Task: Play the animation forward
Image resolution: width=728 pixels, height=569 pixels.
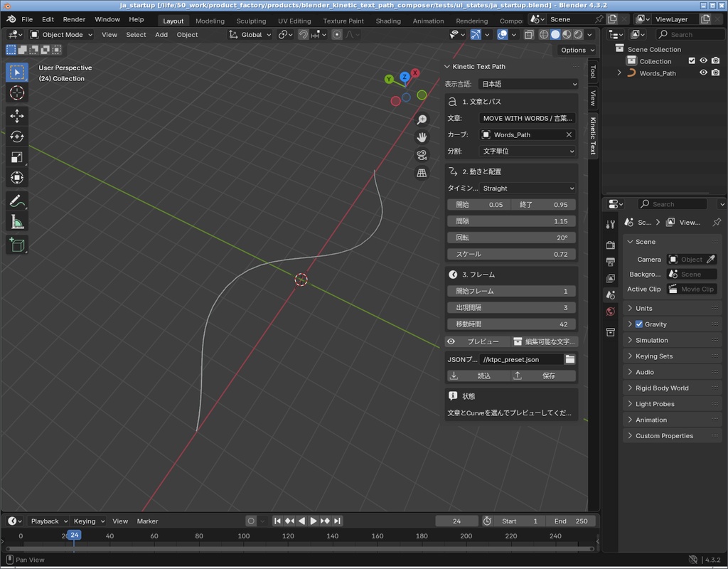Action: [314, 521]
